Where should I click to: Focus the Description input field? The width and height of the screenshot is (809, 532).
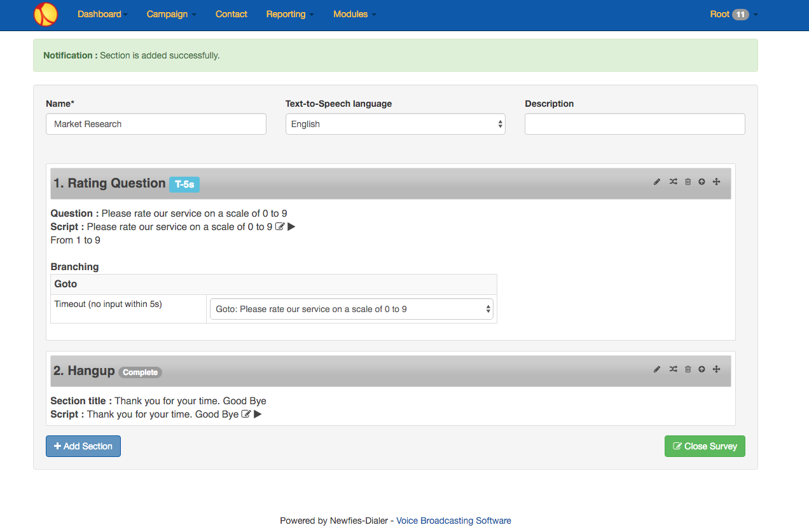[635, 124]
